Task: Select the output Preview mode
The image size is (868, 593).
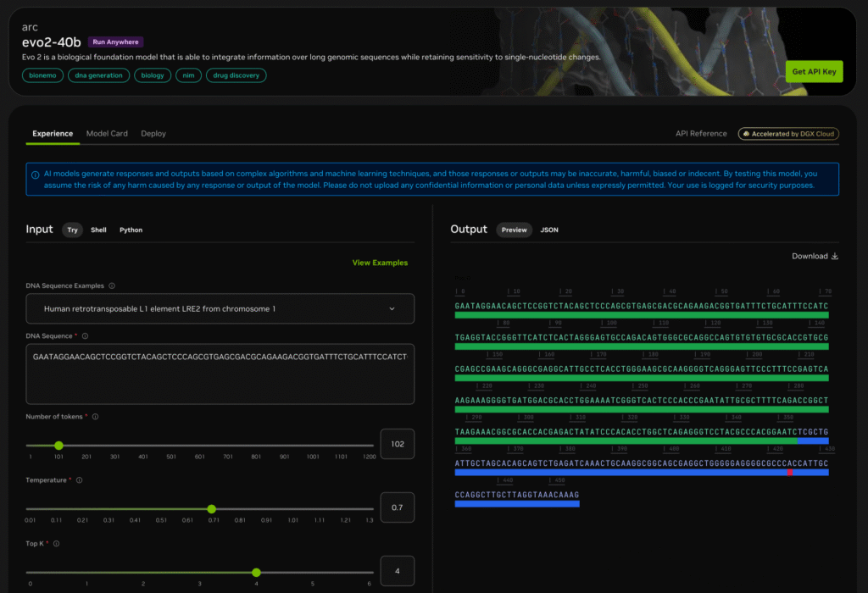Action: click(x=514, y=230)
